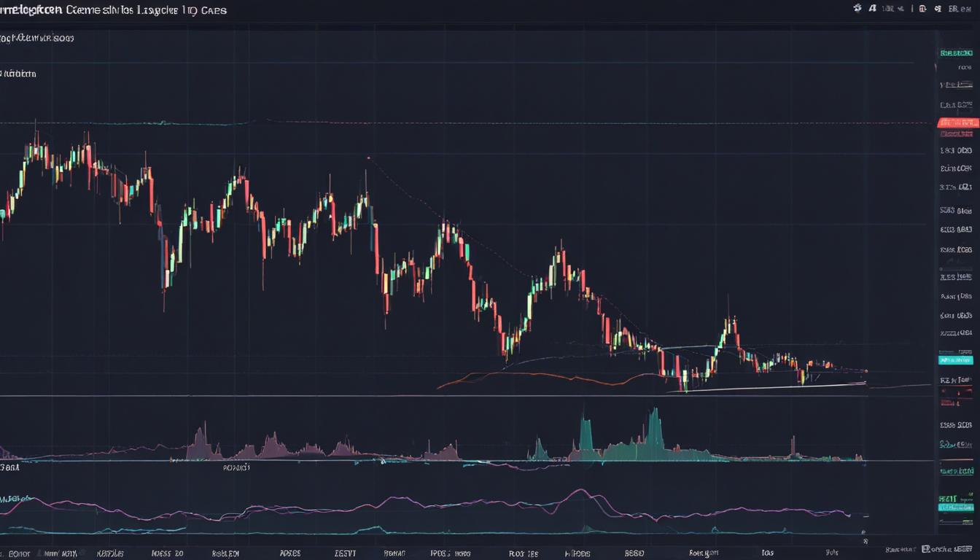Click the cyan countdown label on the price scale
980x560 pixels.
point(957,359)
